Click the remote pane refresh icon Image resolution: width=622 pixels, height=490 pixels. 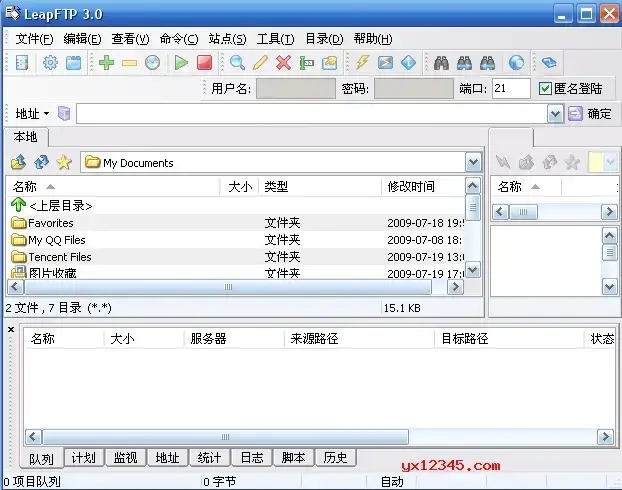(549, 162)
